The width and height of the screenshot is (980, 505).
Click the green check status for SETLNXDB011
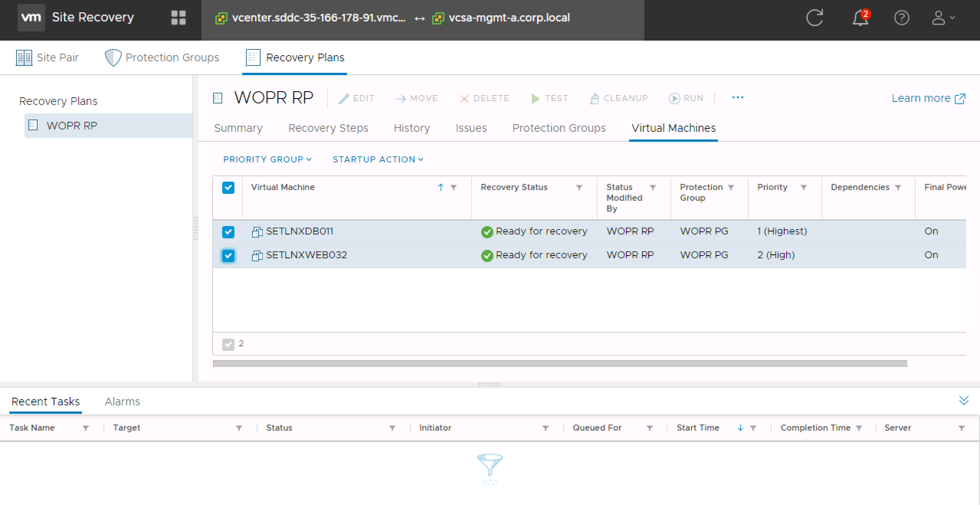(487, 232)
